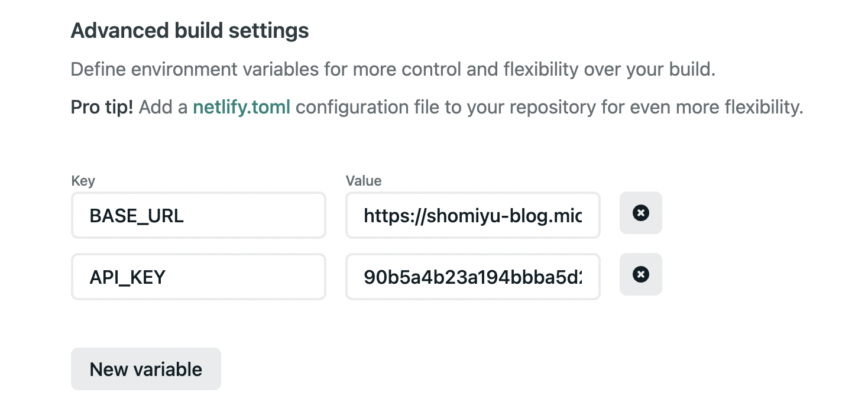Viewport: 868px width, 415px height.
Task: Click the Key column label
Action: (83, 180)
